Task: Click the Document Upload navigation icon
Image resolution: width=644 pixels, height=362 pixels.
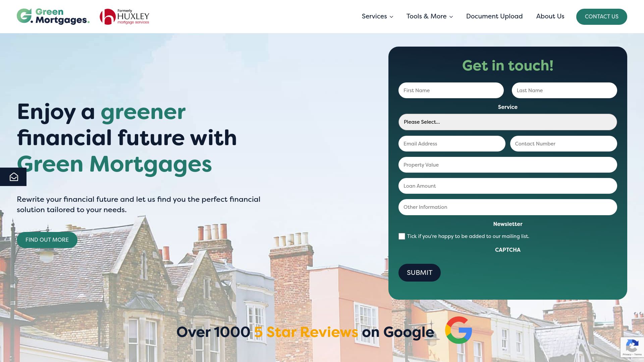Action: click(x=494, y=16)
